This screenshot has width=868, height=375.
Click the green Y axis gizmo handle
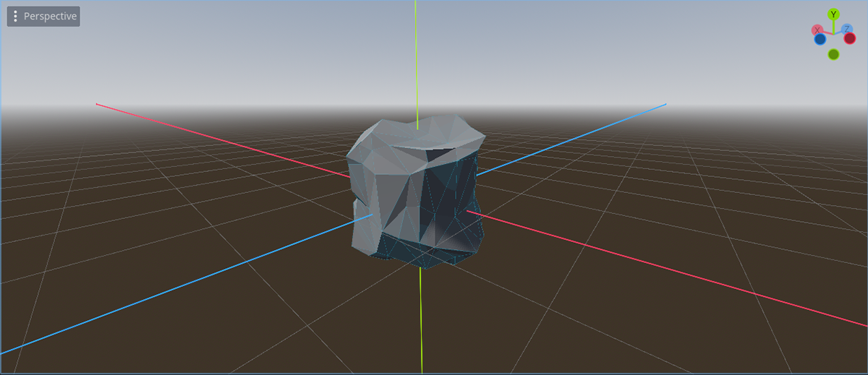tap(833, 14)
